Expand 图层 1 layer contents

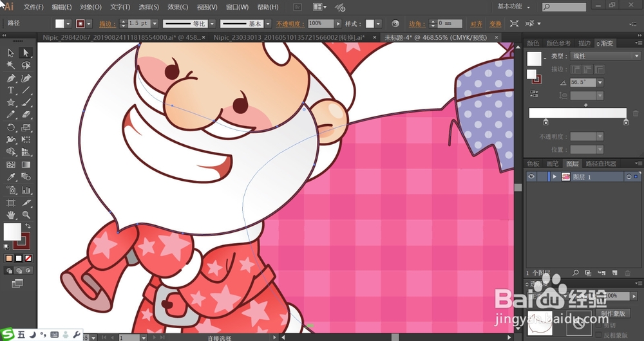[x=554, y=177]
